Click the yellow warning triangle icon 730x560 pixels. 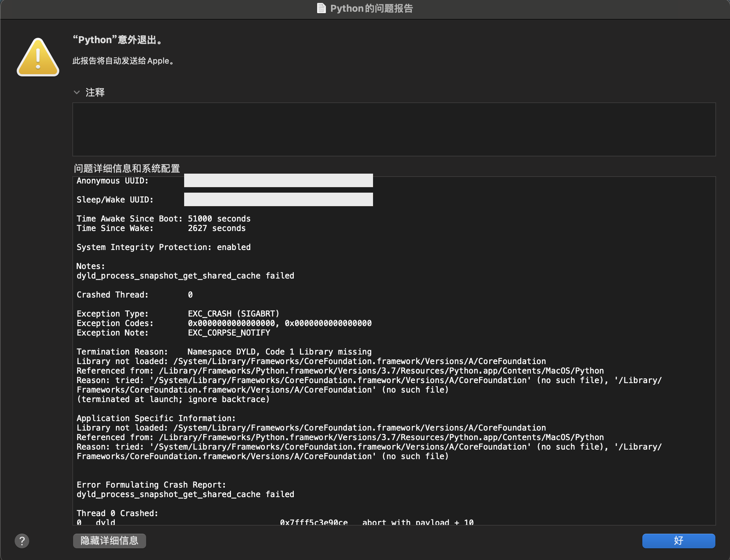[x=38, y=58]
